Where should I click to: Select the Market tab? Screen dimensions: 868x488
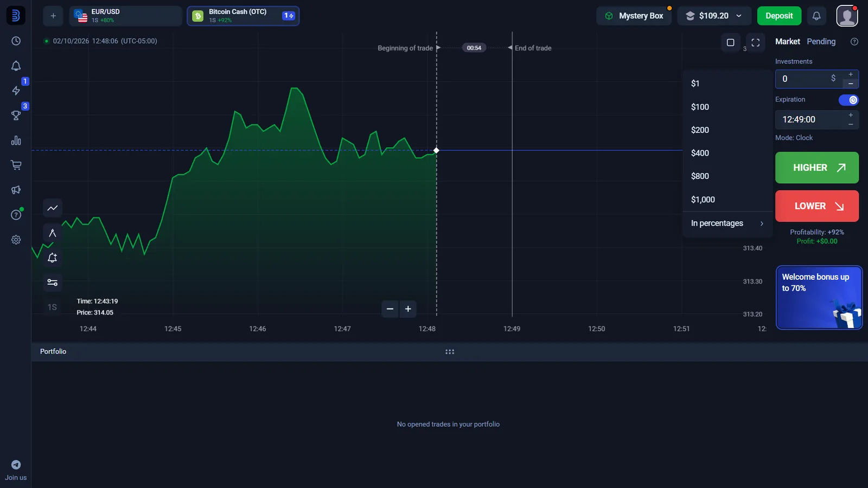[787, 42]
